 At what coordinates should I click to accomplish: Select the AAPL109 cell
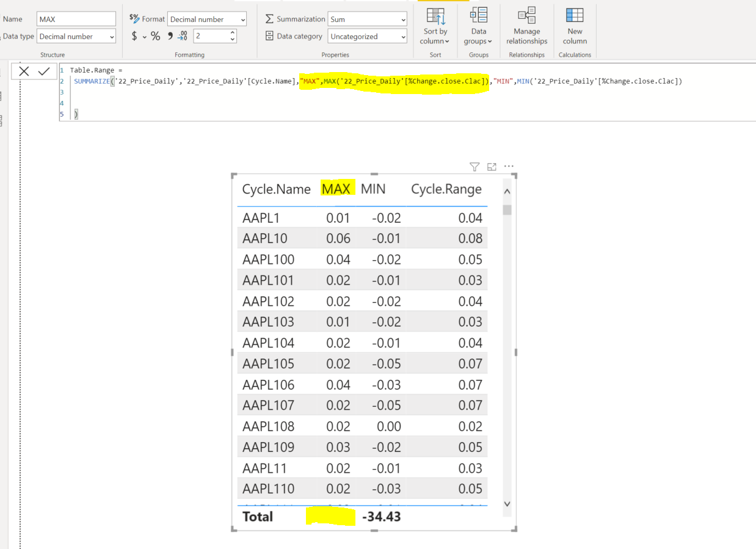268,447
